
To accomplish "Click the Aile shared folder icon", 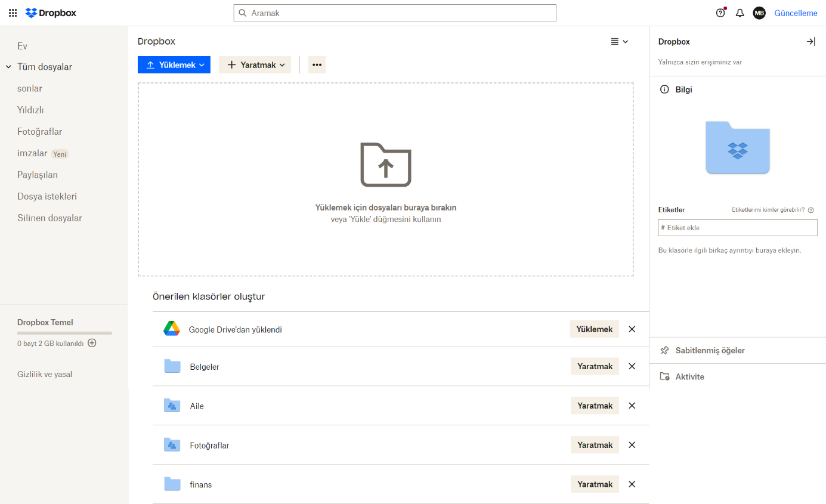I will point(172,406).
